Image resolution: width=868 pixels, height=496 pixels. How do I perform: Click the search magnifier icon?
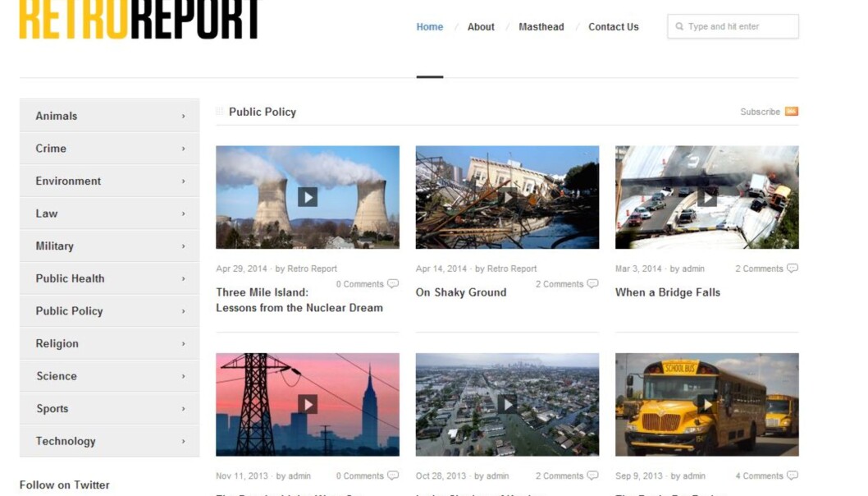[679, 26]
